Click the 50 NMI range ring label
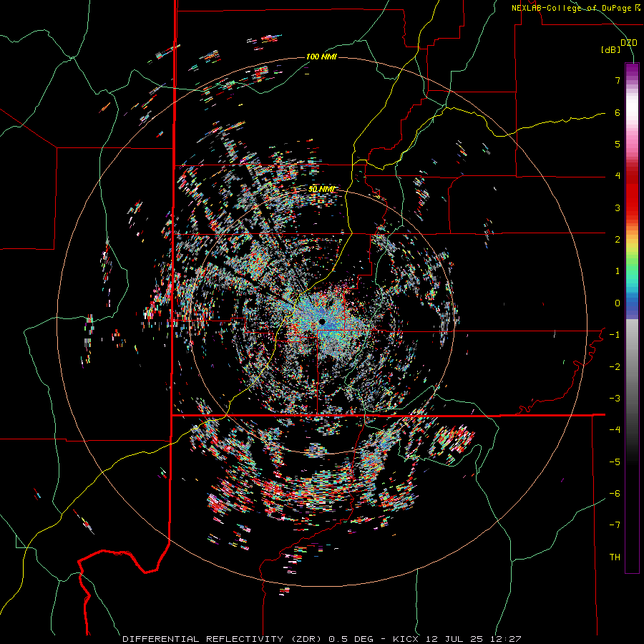Image resolution: width=644 pixels, height=644 pixels. 321,189
